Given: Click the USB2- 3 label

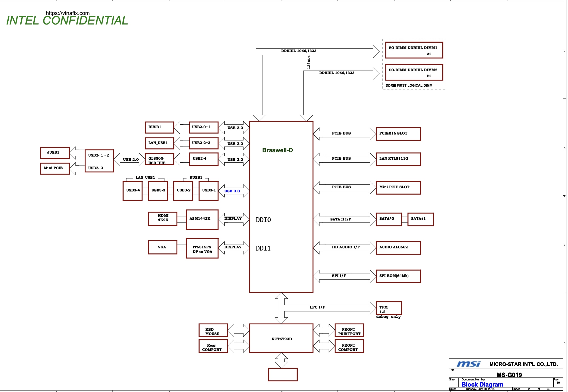Looking at the screenshot, I should point(95,168).
